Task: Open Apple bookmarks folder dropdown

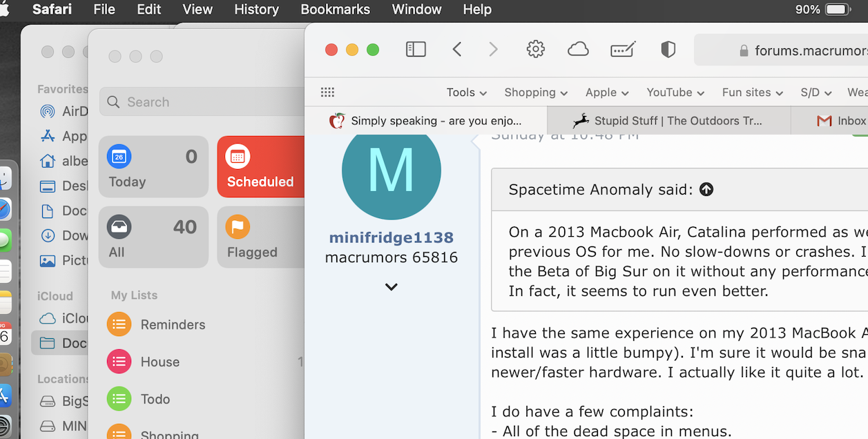Action: coord(607,92)
